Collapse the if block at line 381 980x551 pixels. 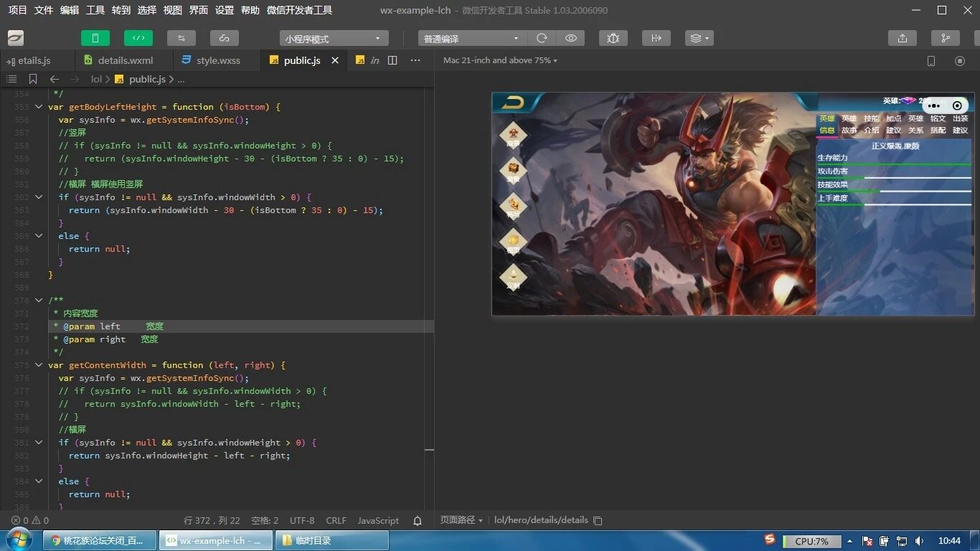coord(39,443)
